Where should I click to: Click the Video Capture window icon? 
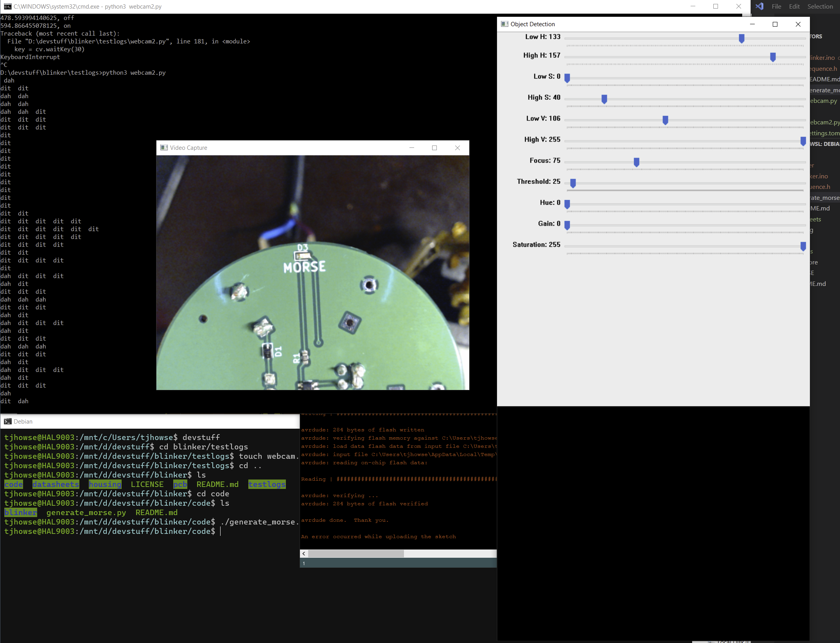point(164,147)
